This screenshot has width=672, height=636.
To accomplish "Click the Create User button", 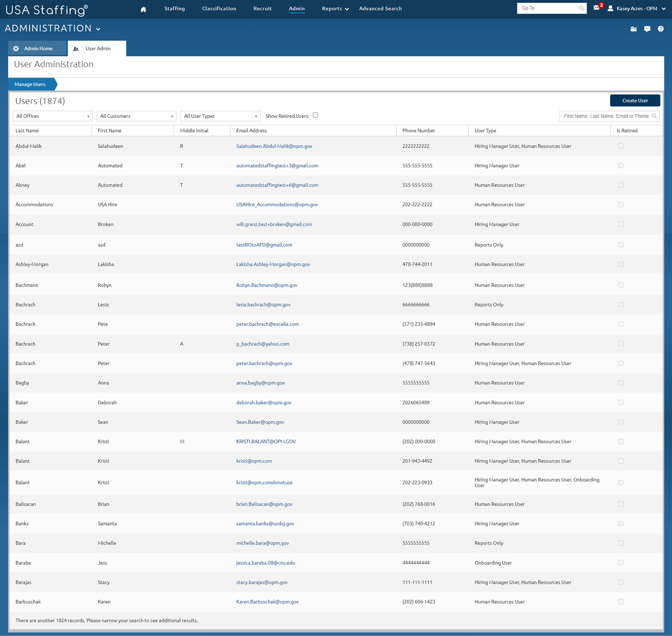I will pyautogui.click(x=635, y=100).
